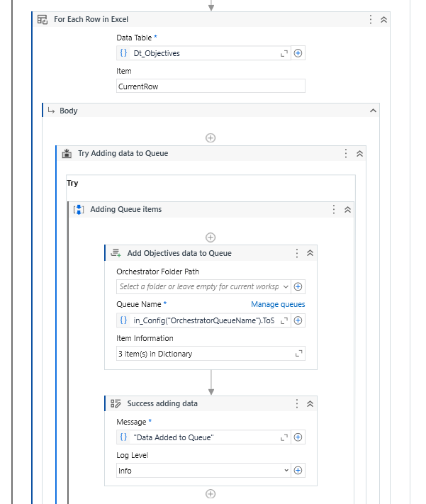The width and height of the screenshot is (426, 504).
Task: Click the CurrentRow item field
Action: [x=211, y=86]
